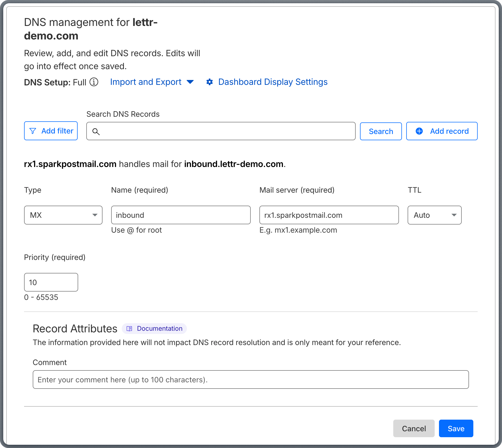Click the plus icon on Add record button
Viewport: 502px width, 448px height.
(419, 131)
